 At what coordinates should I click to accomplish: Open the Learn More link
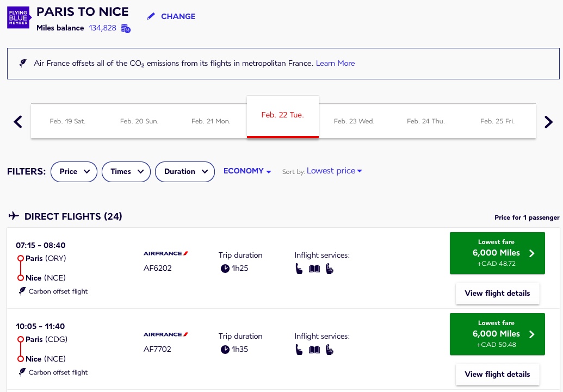tap(336, 63)
